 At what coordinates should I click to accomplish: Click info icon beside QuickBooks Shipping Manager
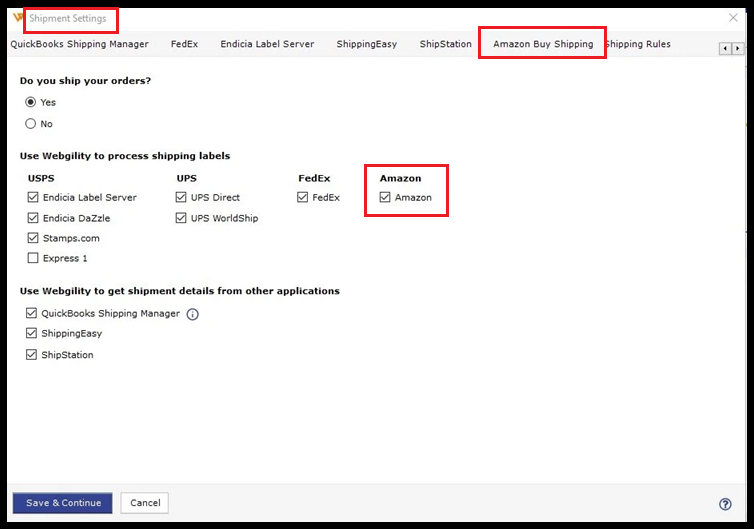click(192, 314)
